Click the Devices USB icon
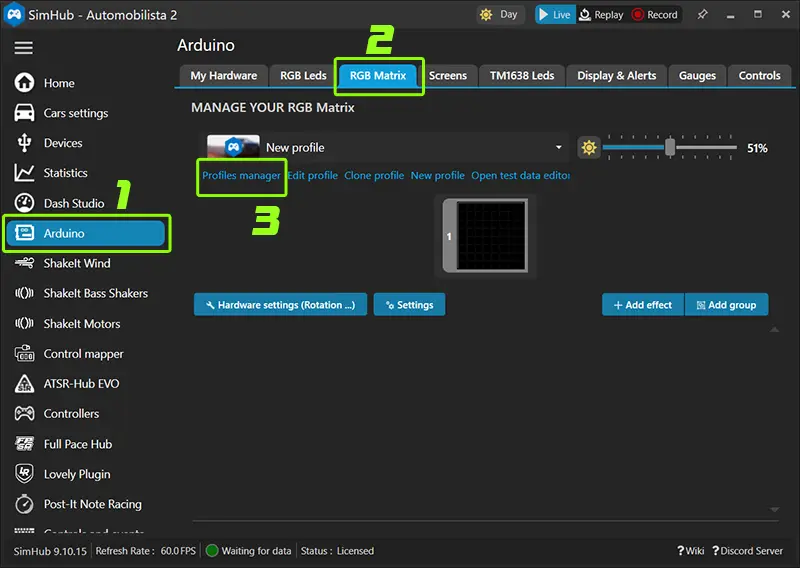The image size is (800, 568). pyautogui.click(x=24, y=143)
